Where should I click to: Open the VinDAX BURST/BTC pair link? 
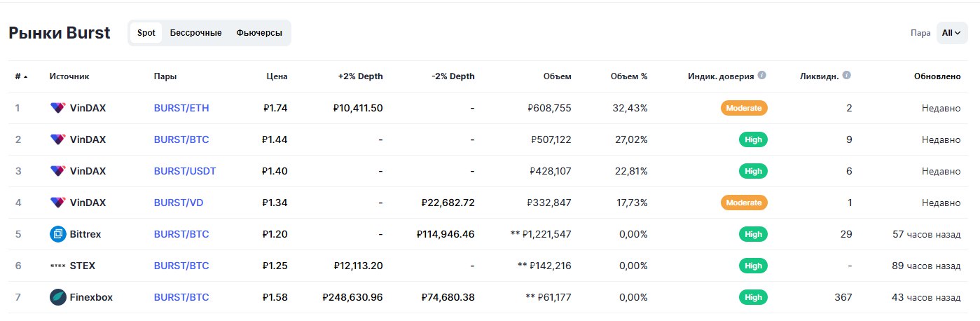(181, 139)
